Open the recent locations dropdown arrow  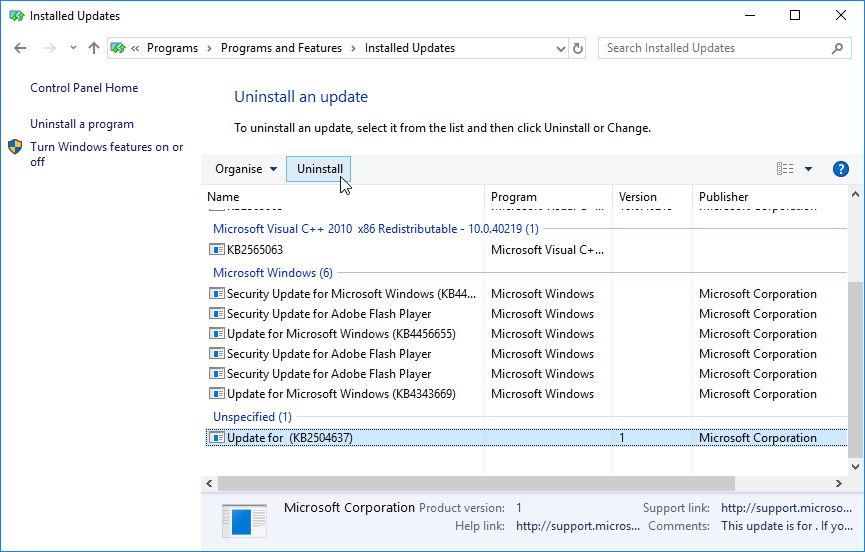[73, 48]
